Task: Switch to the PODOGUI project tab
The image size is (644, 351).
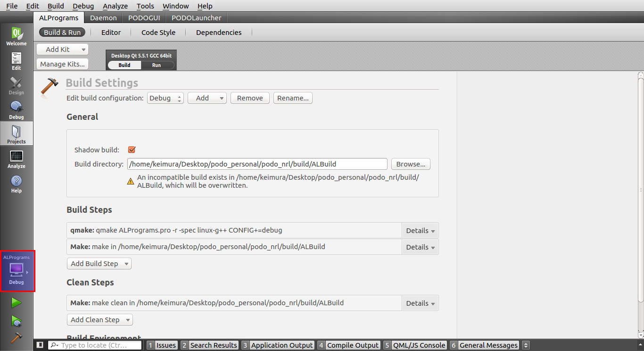Action: click(x=144, y=17)
